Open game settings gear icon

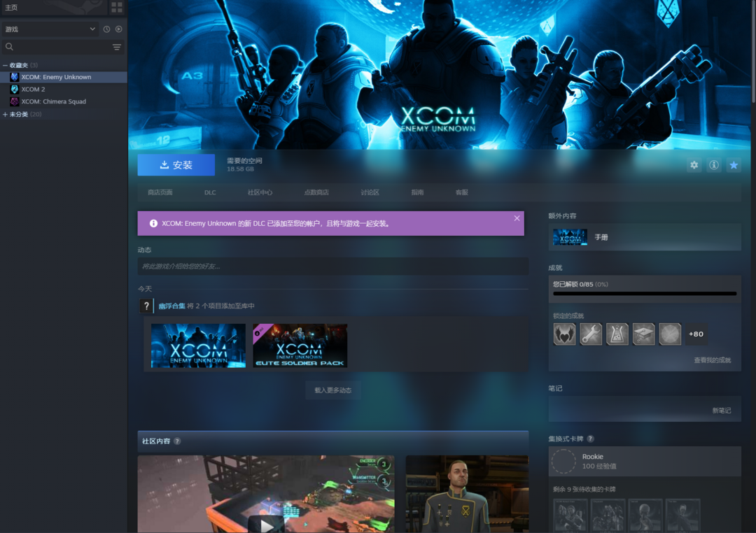coord(694,165)
